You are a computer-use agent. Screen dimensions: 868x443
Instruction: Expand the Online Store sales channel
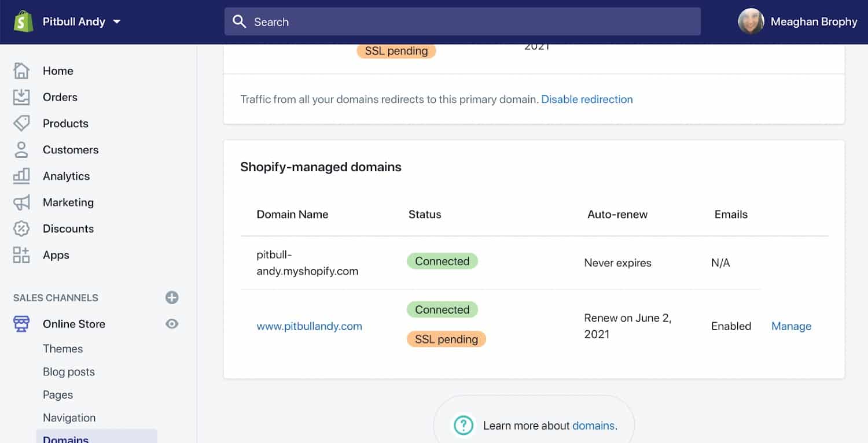pyautogui.click(x=74, y=324)
